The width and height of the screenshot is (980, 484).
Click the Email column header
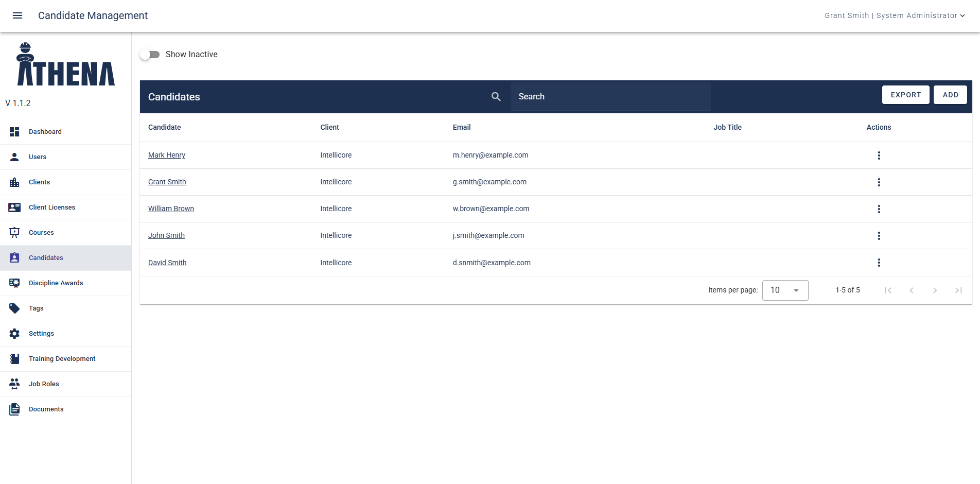click(462, 127)
